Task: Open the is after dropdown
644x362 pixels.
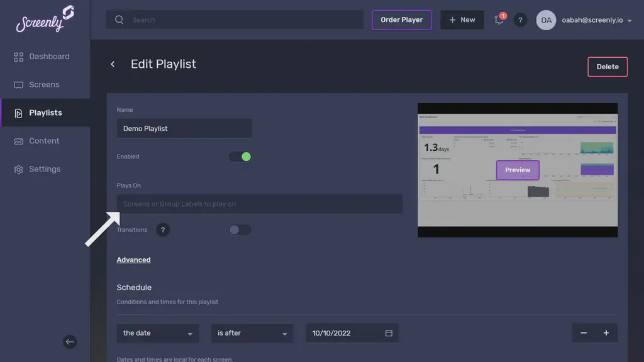Action: [252, 333]
